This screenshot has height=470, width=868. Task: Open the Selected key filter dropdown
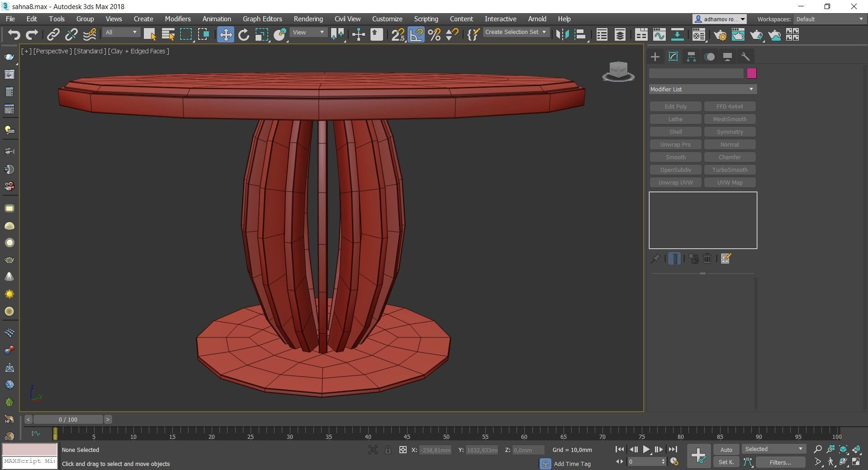774,449
